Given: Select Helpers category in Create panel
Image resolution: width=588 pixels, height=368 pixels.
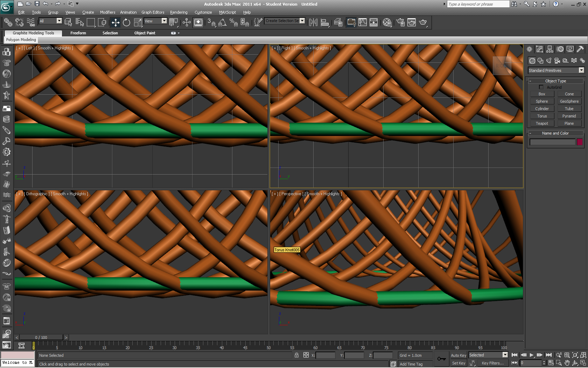Looking at the screenshot, I should [566, 61].
